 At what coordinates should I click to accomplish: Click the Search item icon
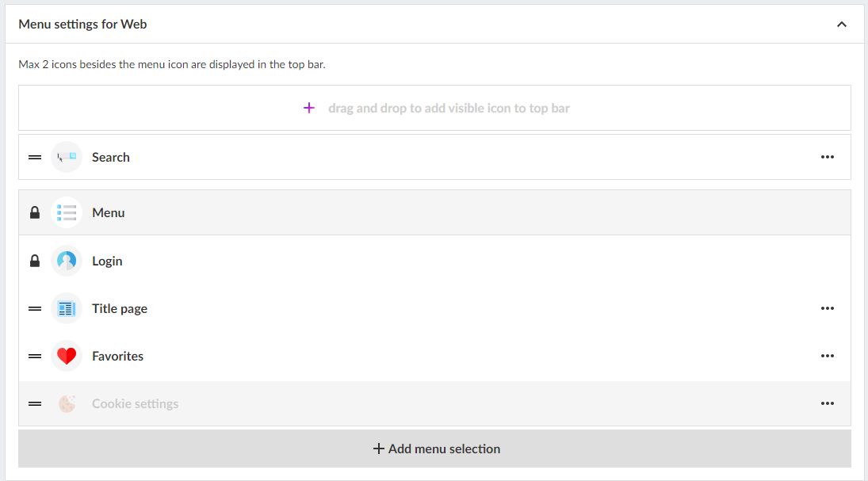pos(67,157)
